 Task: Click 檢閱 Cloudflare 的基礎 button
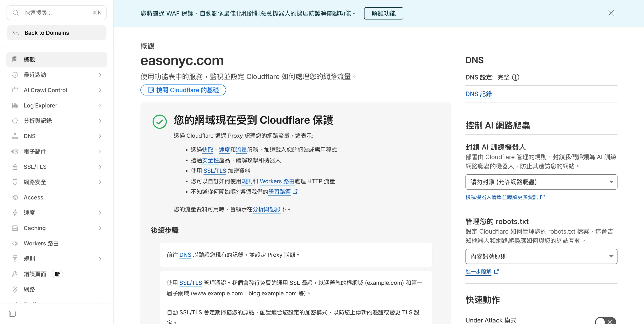point(183,90)
